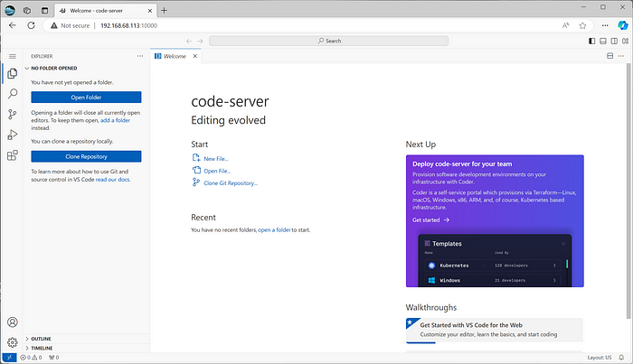Image resolution: width=633 pixels, height=364 pixels.
Task: Add this page to browser favorites
Action: pos(582,25)
